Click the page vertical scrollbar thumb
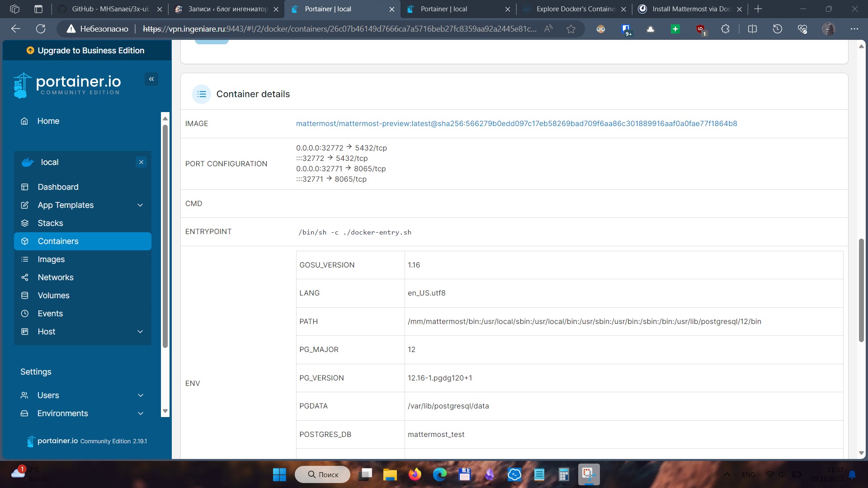Viewport: 868px width, 488px height. pyautogui.click(x=861, y=290)
